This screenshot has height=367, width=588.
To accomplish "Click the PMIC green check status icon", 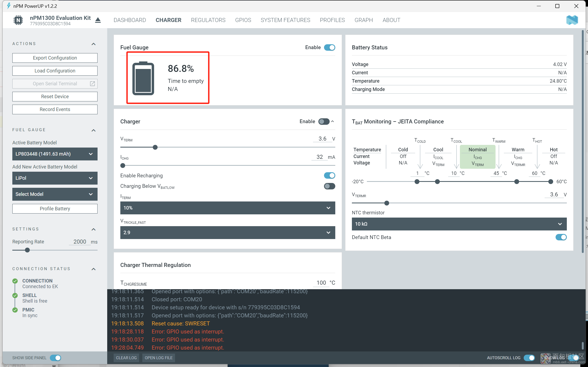I will [x=15, y=310].
